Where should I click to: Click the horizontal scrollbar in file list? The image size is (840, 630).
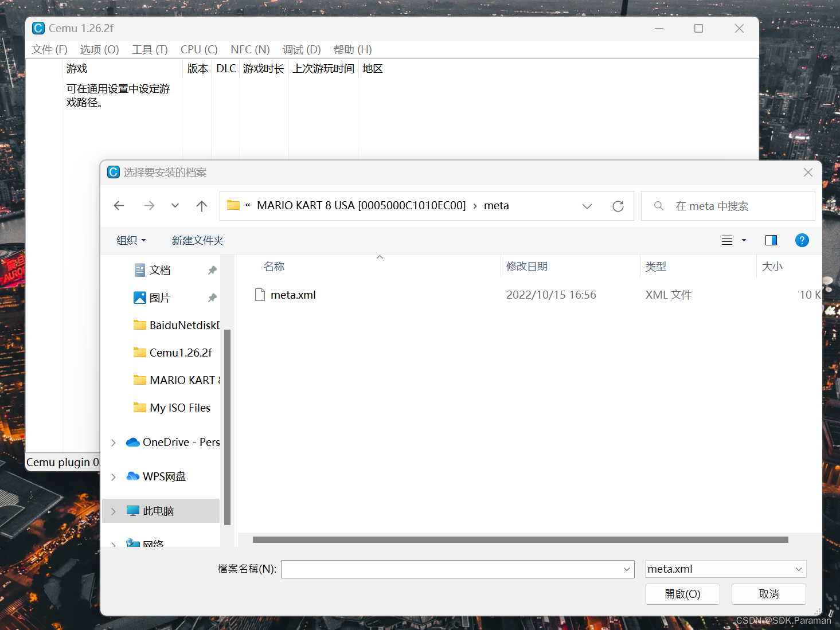coord(520,539)
